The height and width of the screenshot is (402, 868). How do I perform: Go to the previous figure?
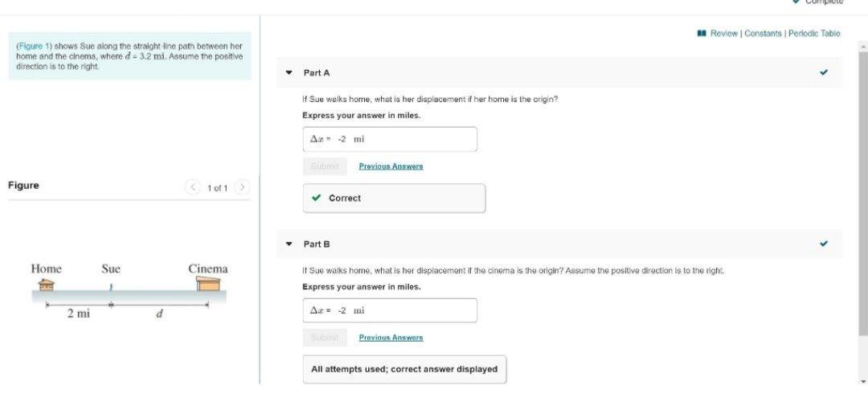(x=193, y=188)
